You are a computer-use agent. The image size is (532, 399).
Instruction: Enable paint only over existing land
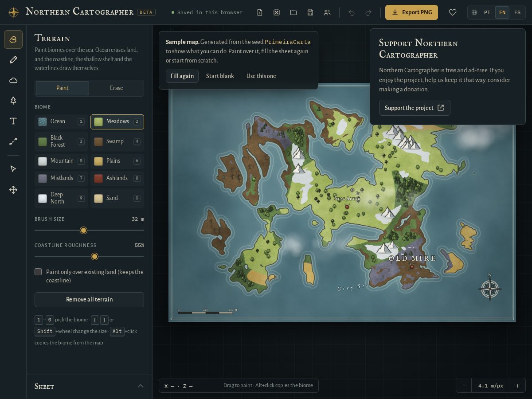[x=38, y=272]
